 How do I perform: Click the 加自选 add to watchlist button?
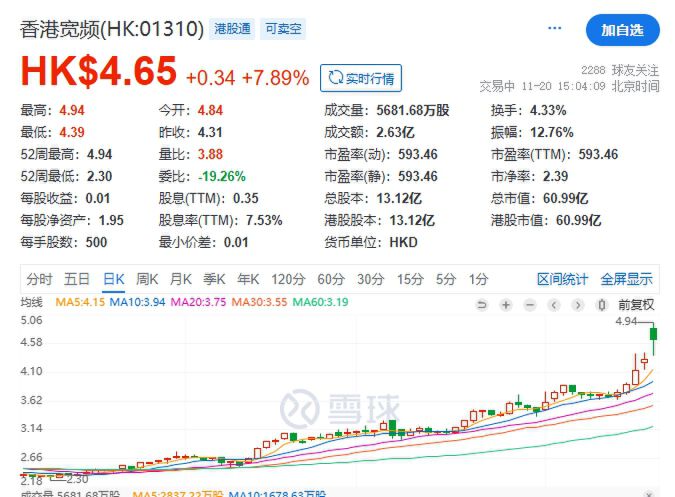[622, 30]
